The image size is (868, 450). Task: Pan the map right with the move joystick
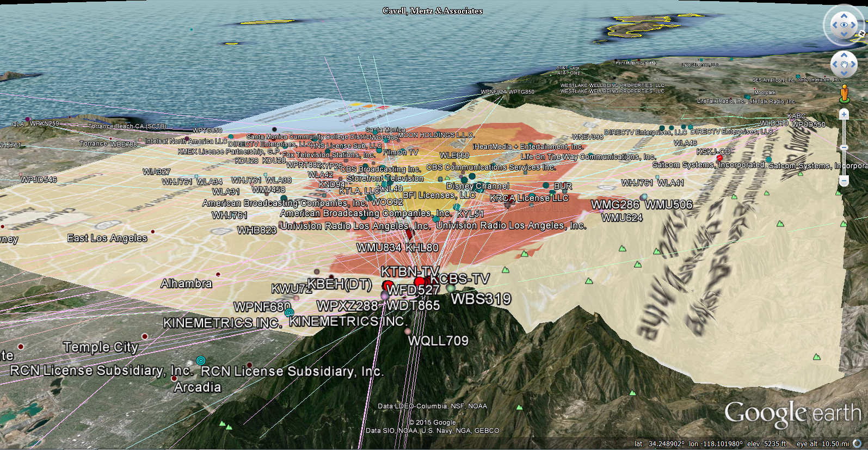pyautogui.click(x=854, y=65)
